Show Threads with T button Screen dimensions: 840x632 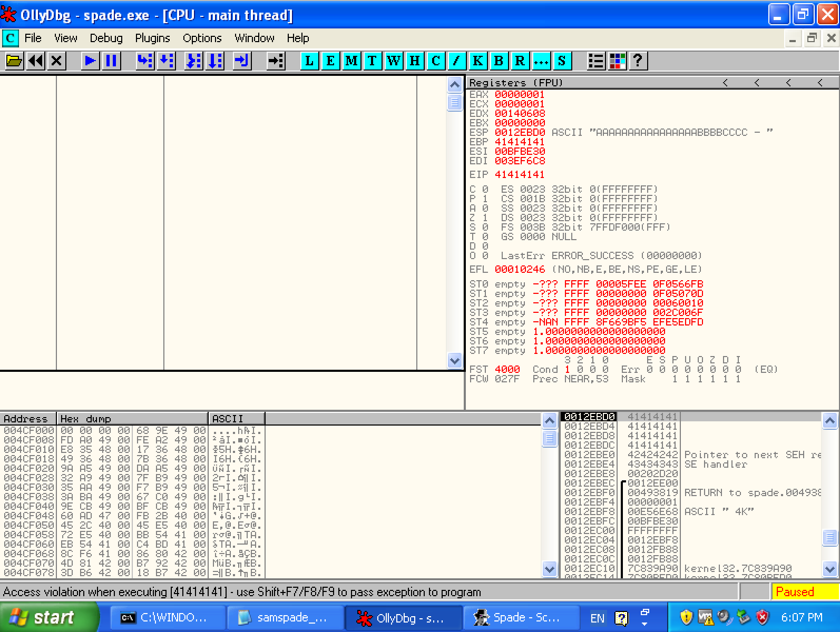(373, 61)
